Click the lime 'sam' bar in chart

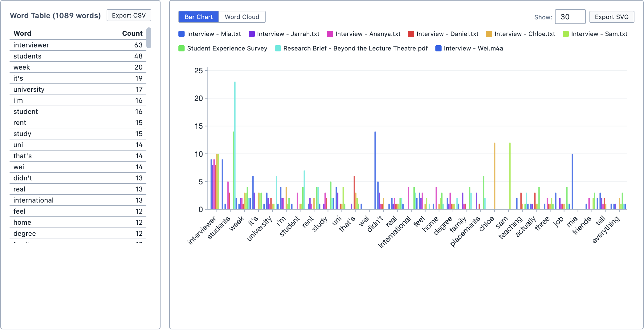510,176
